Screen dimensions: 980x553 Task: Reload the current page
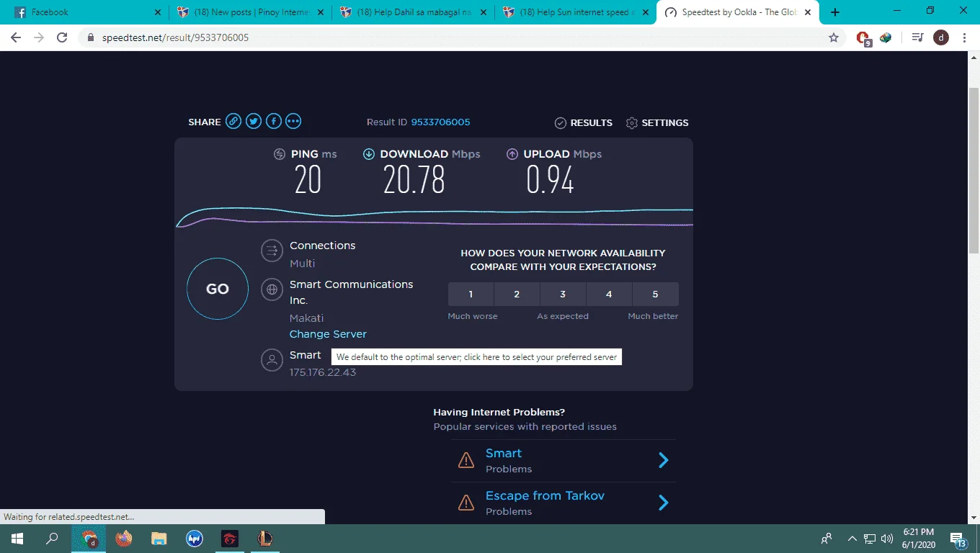(62, 37)
